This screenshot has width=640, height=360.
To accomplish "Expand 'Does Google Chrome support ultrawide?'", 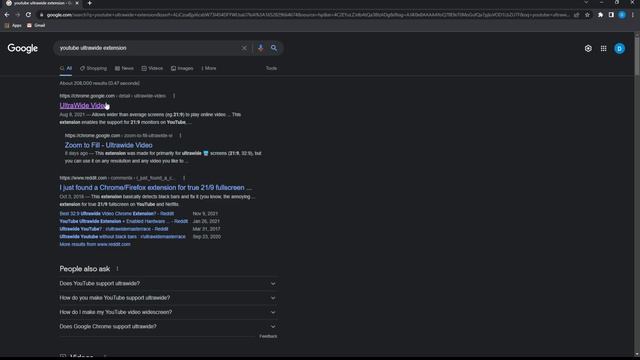I will point(168,326).
